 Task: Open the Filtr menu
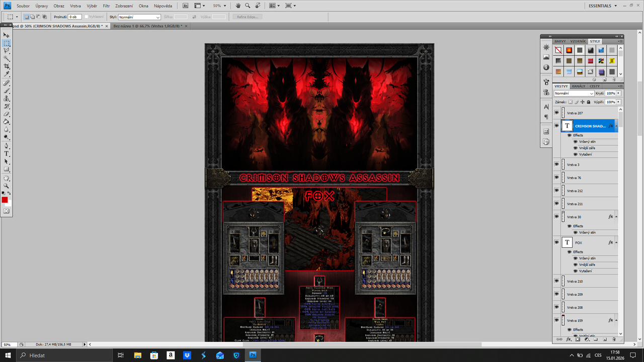(107, 6)
